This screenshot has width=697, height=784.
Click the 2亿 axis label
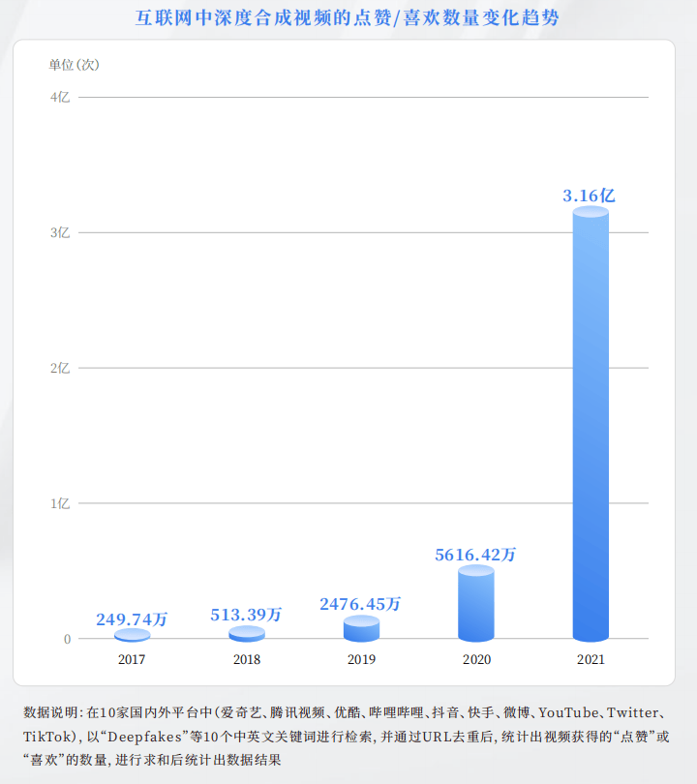[x=60, y=368]
